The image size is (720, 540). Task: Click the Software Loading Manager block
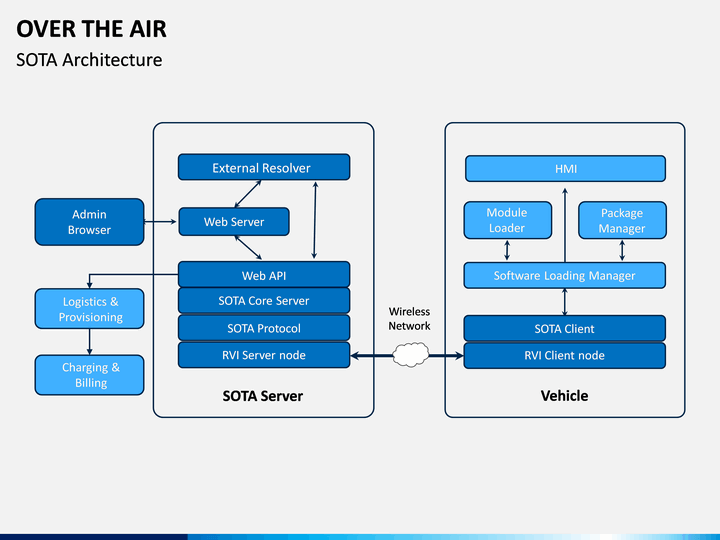[x=565, y=276]
